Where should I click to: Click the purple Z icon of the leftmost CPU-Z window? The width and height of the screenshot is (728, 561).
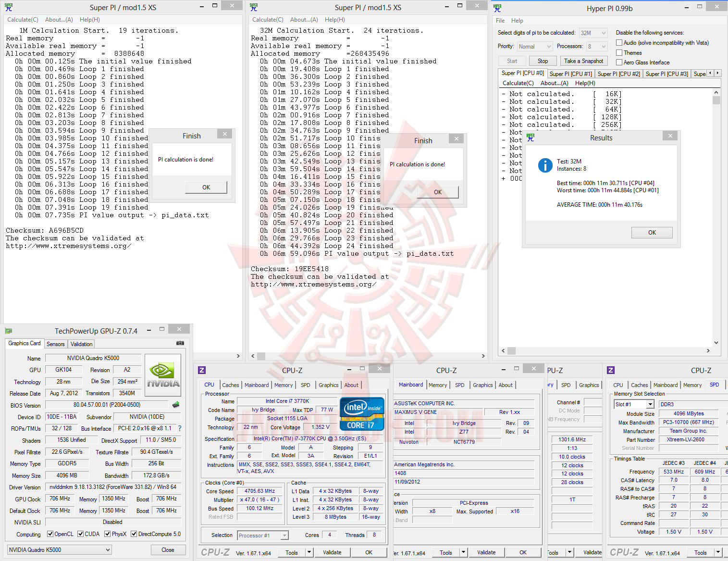click(x=202, y=370)
